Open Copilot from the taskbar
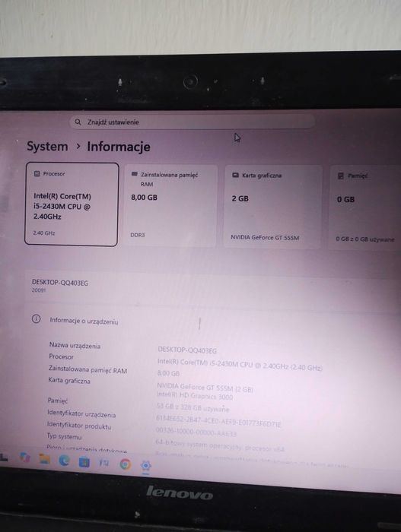 click(x=24, y=458)
